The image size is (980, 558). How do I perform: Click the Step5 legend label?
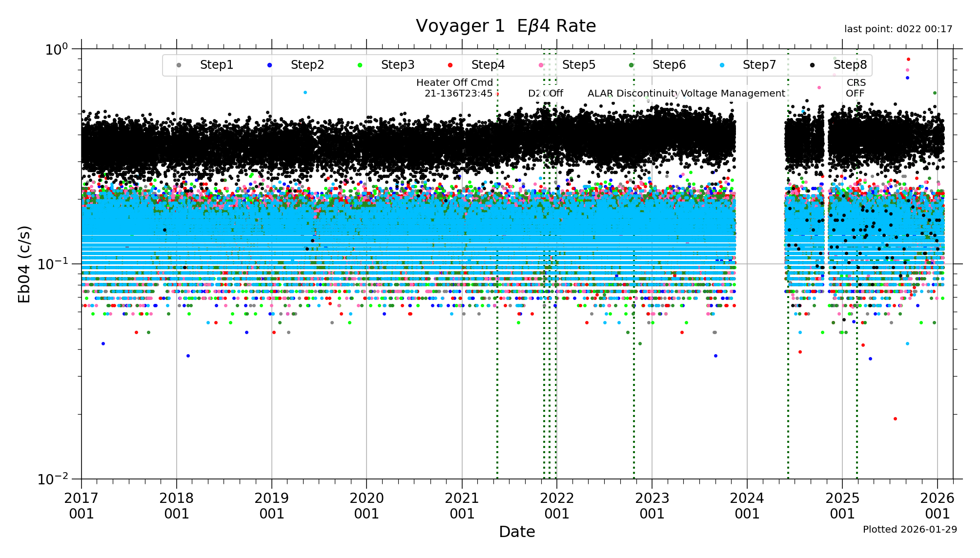pos(578,65)
